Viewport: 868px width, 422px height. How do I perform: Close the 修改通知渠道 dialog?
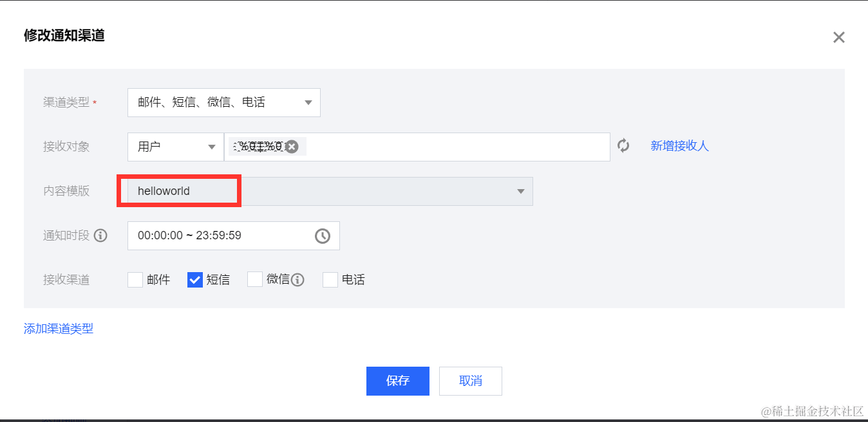[838, 37]
